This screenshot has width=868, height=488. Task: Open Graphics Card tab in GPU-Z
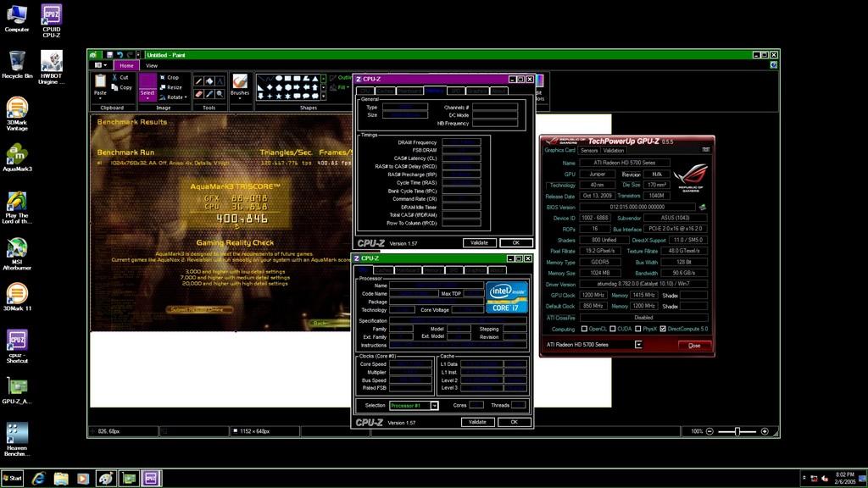click(x=559, y=150)
